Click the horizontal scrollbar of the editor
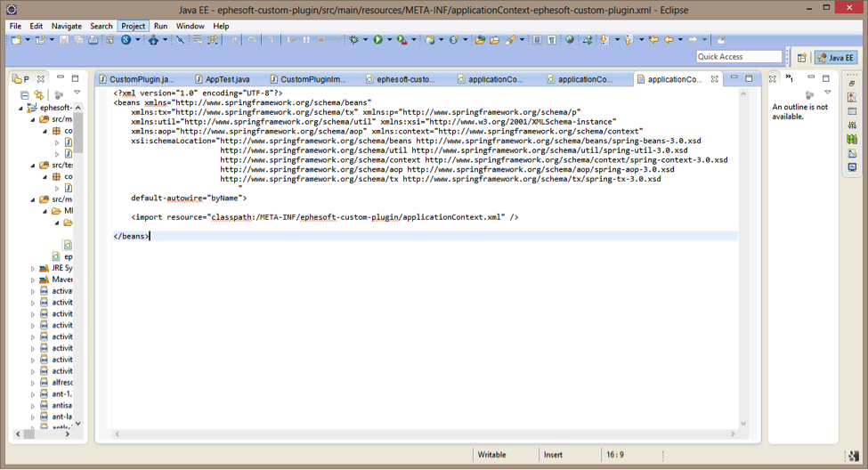Screen dimensions: 868x470 (425, 434)
